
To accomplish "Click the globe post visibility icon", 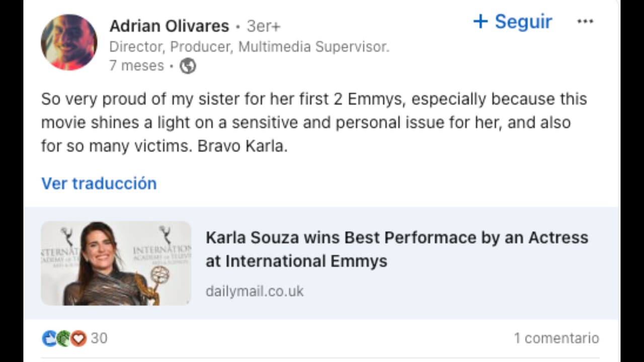I will [x=187, y=65].
